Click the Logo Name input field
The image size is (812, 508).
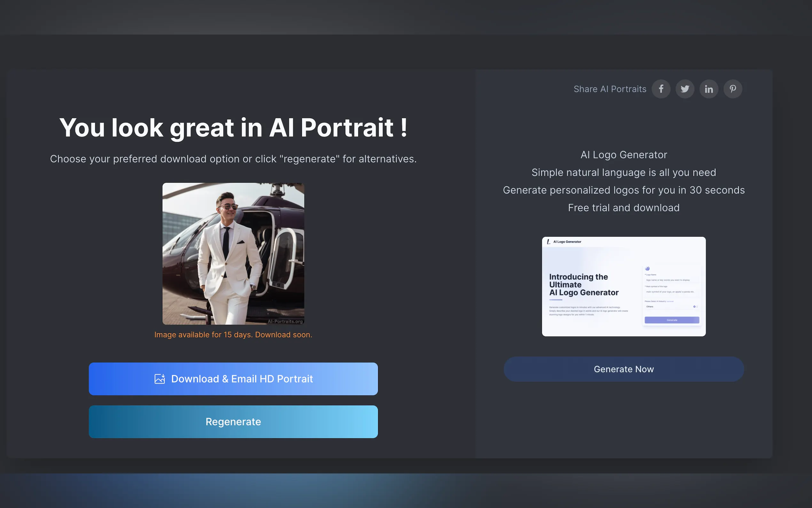coord(668,280)
